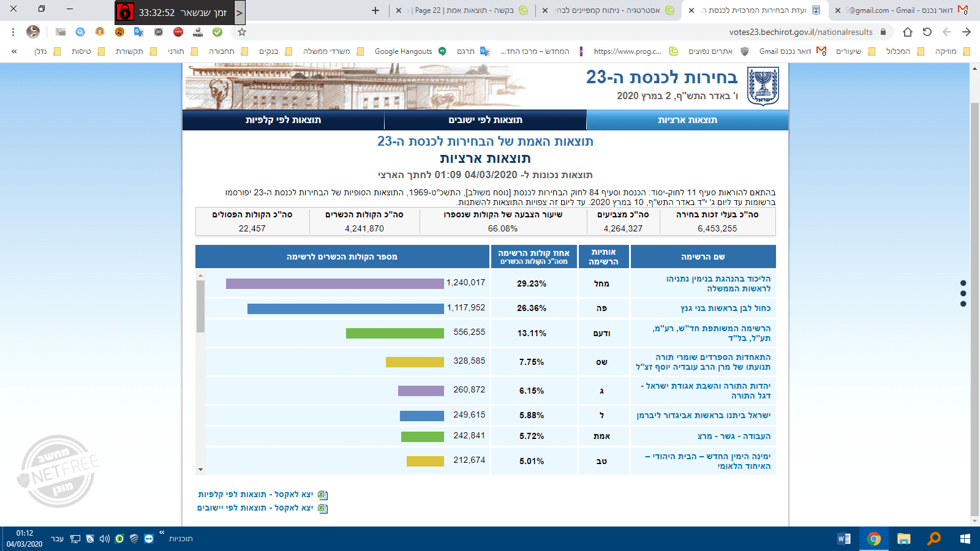Reload the current page

(927, 32)
